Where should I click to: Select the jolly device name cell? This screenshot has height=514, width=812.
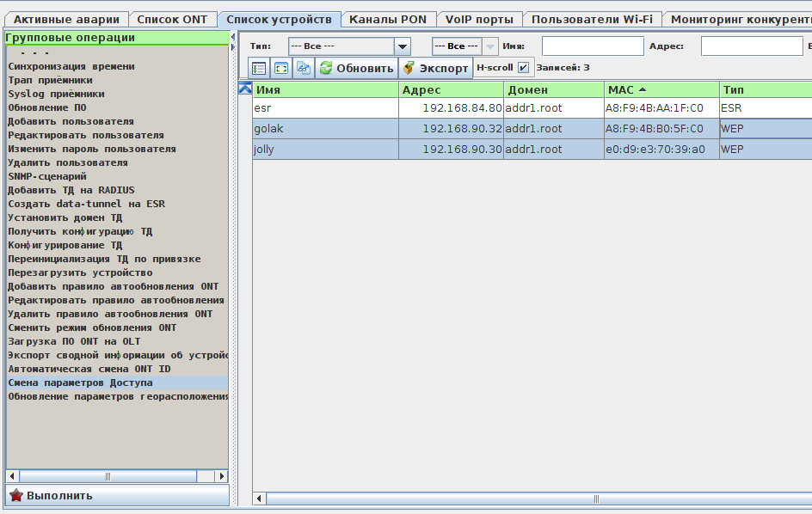pyautogui.click(x=326, y=149)
